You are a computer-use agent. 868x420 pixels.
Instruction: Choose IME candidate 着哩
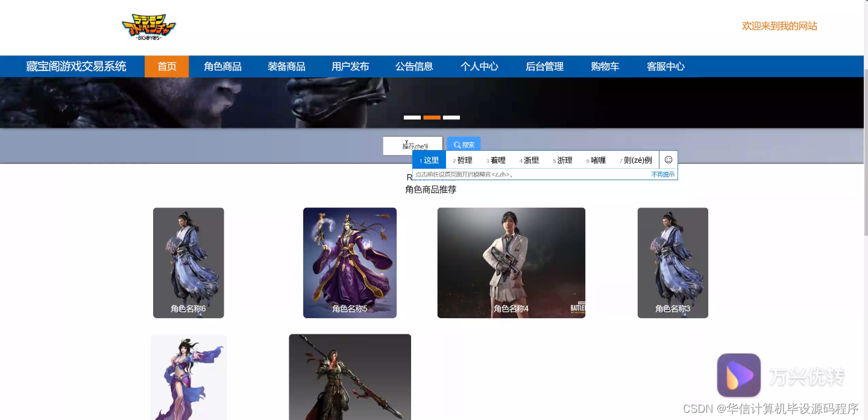click(495, 160)
